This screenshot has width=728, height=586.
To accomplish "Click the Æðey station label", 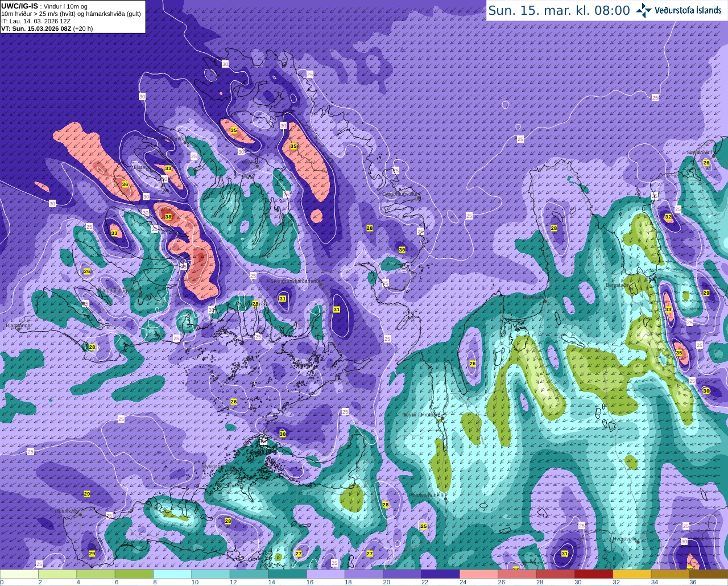I will (249, 163).
